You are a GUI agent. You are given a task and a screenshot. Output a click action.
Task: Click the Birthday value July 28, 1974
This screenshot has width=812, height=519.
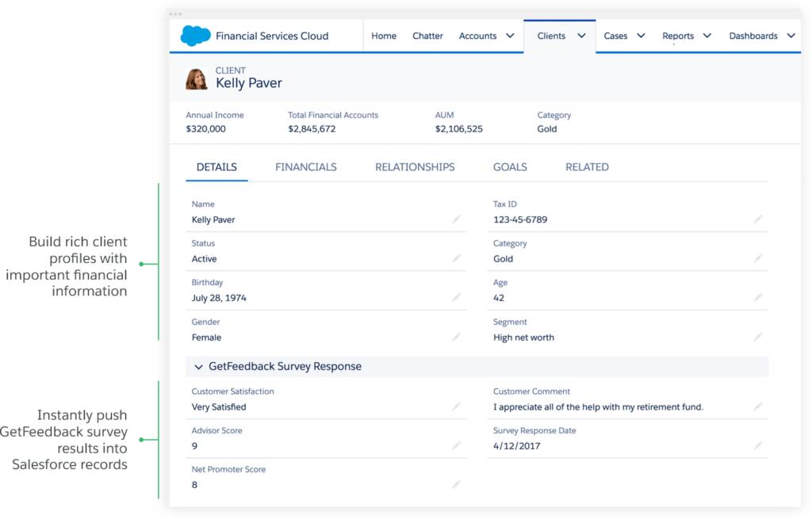(219, 298)
